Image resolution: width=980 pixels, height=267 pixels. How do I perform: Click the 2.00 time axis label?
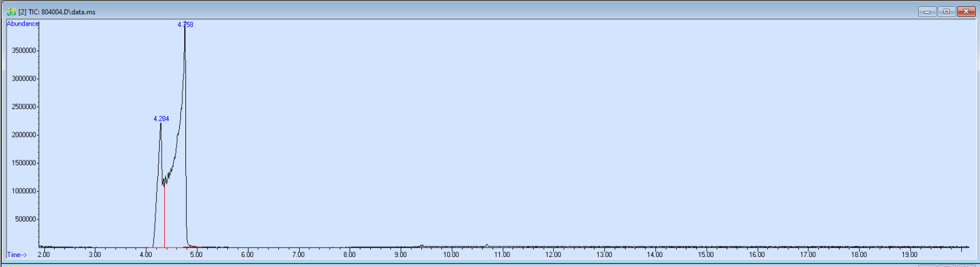pos(44,255)
